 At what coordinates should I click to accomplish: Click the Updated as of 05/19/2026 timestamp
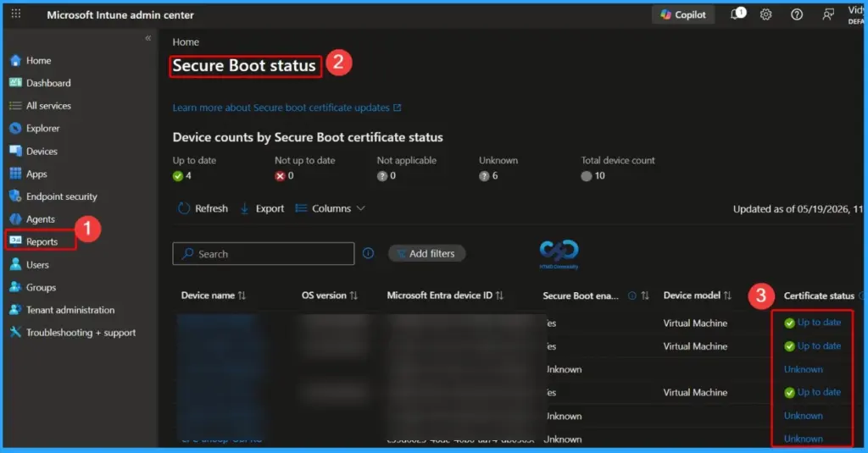(798, 209)
